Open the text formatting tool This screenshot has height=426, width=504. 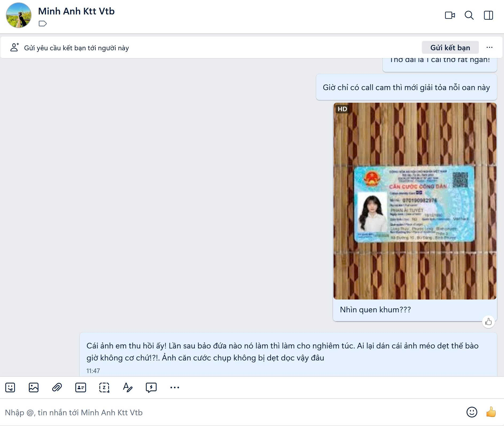tap(127, 387)
